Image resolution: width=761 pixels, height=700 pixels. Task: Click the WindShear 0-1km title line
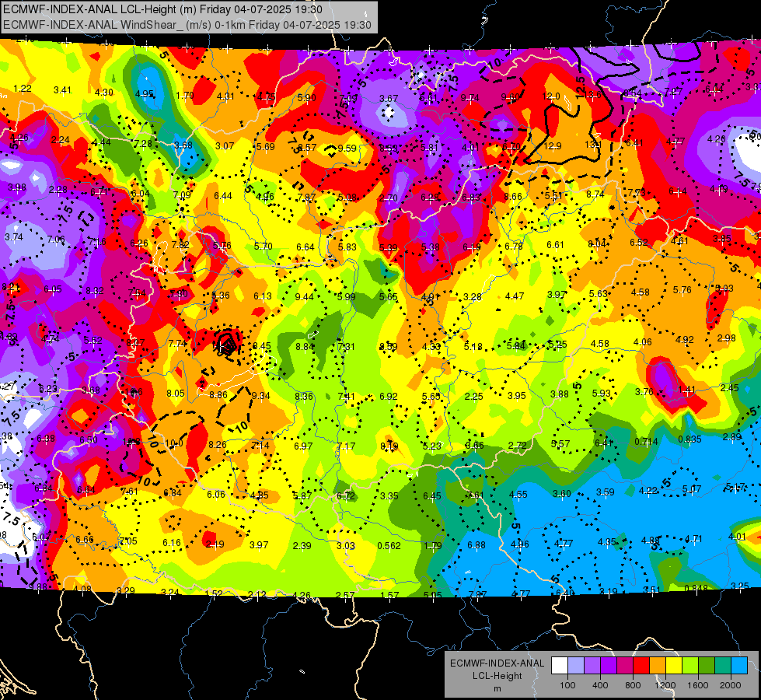click(187, 25)
